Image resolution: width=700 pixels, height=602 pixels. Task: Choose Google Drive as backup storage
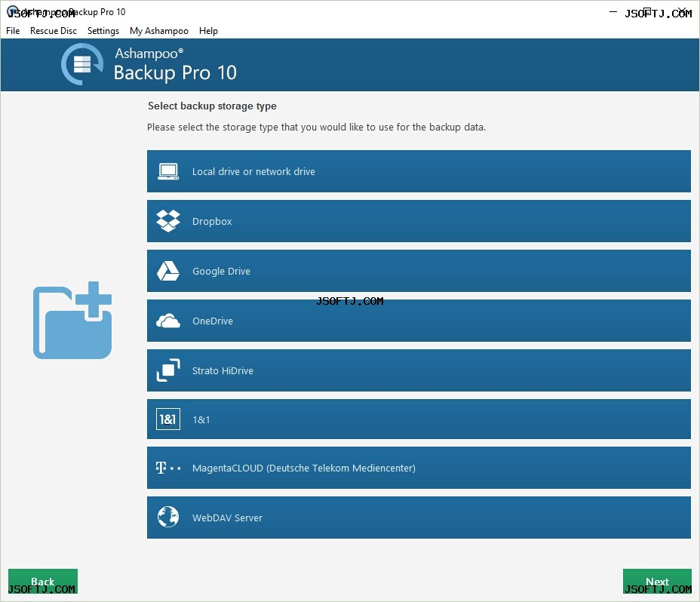pyautogui.click(x=419, y=271)
